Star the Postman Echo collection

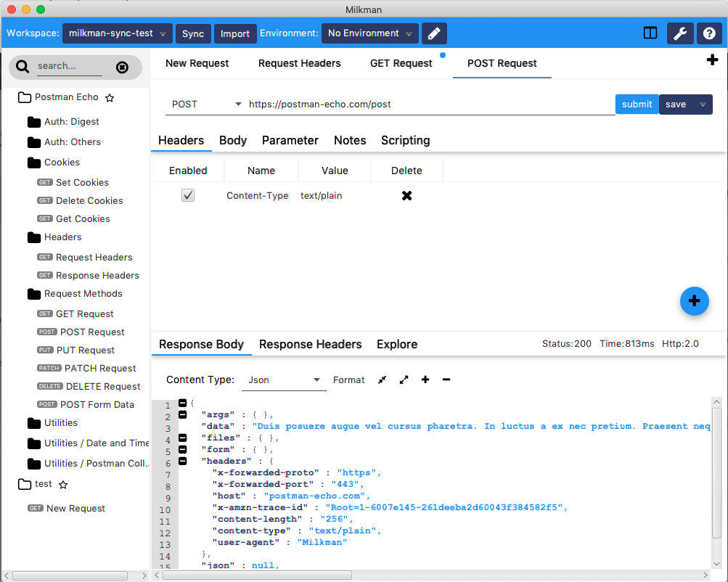tap(110, 98)
